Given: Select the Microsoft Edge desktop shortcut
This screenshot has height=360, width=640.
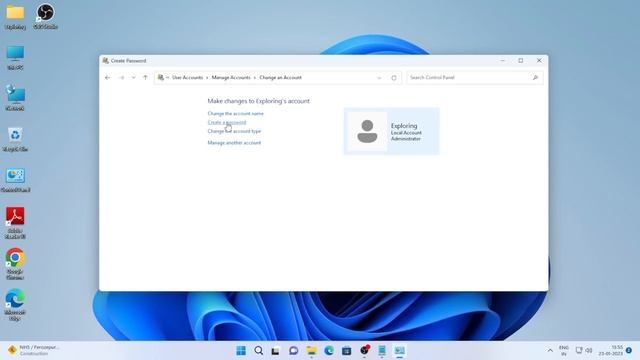Looking at the screenshot, I should point(16,304).
